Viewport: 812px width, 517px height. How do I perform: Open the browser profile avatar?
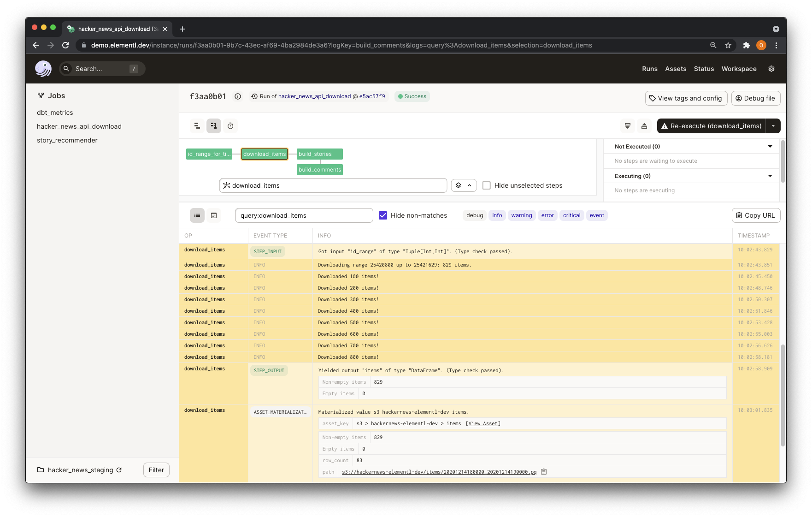click(x=761, y=45)
